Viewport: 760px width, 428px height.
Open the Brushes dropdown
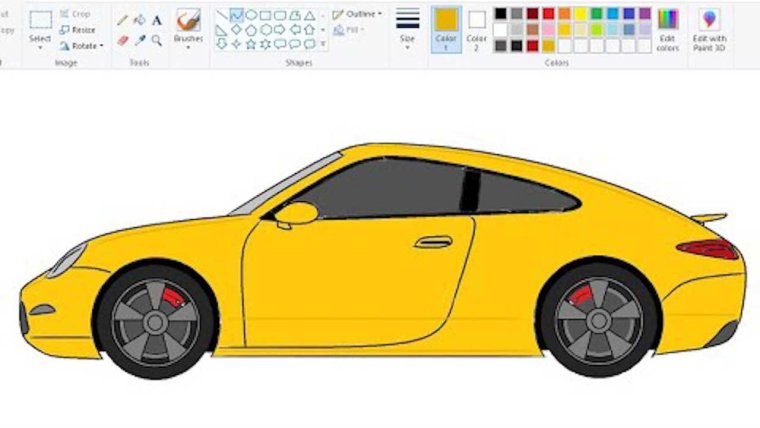188,46
